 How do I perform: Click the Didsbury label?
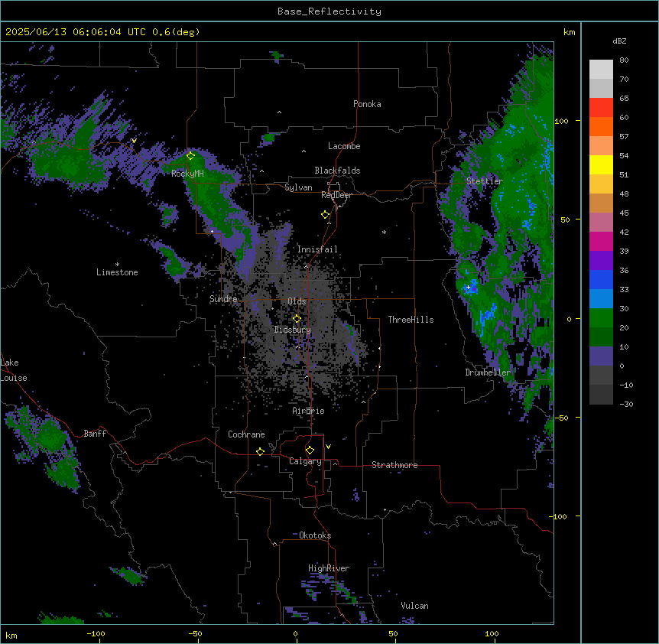click(293, 330)
